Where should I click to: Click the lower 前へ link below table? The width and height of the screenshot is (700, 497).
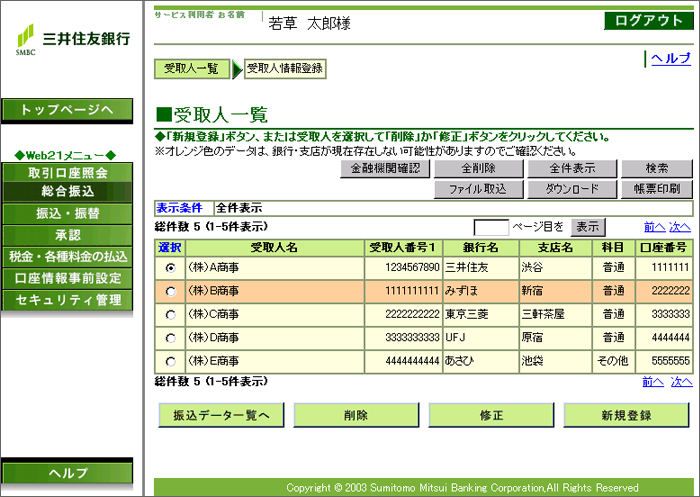pyautogui.click(x=653, y=382)
